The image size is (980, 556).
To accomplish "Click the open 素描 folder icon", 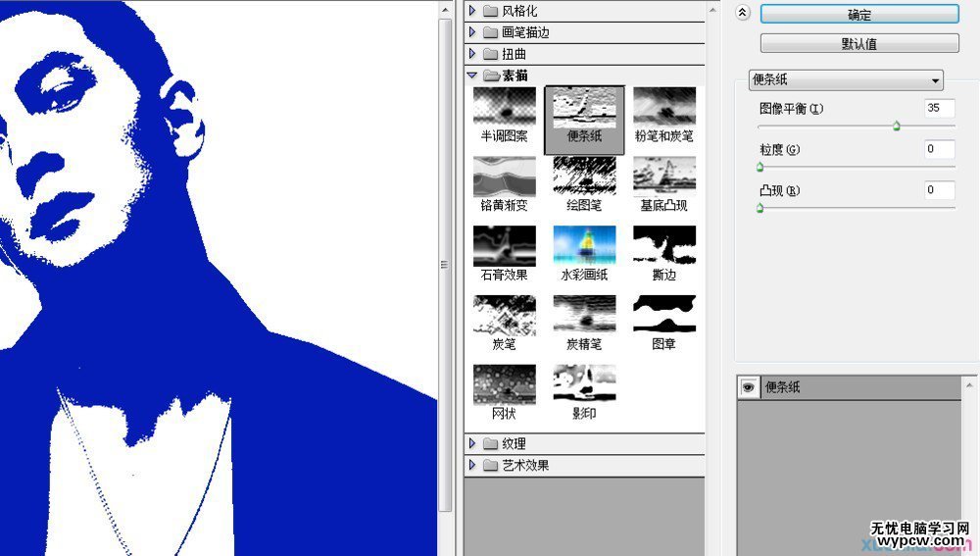I will click(x=491, y=76).
